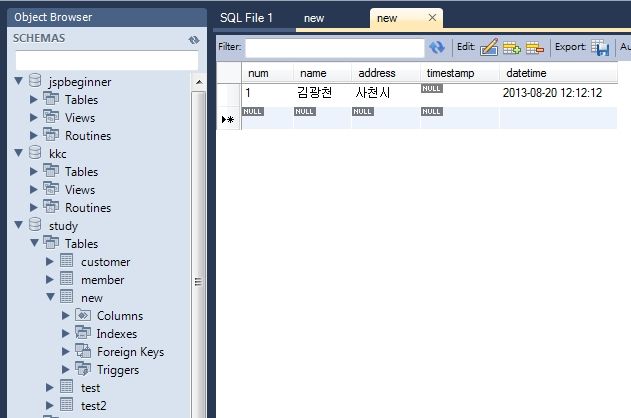Viewport: 631px width, 418px height.
Task: Click the member table icon
Action: pos(66,279)
